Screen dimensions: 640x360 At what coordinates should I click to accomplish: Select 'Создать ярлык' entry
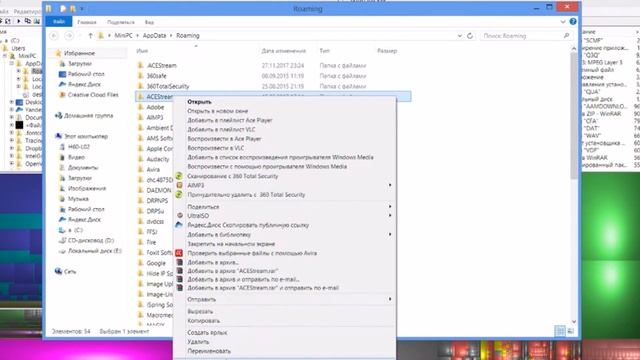(x=207, y=333)
